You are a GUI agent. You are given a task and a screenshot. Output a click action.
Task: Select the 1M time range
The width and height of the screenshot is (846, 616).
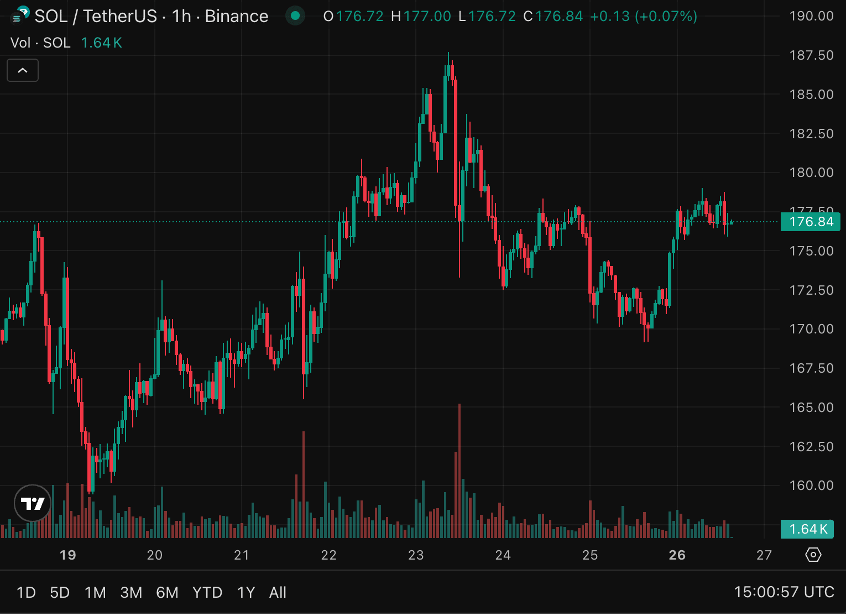tap(95, 593)
